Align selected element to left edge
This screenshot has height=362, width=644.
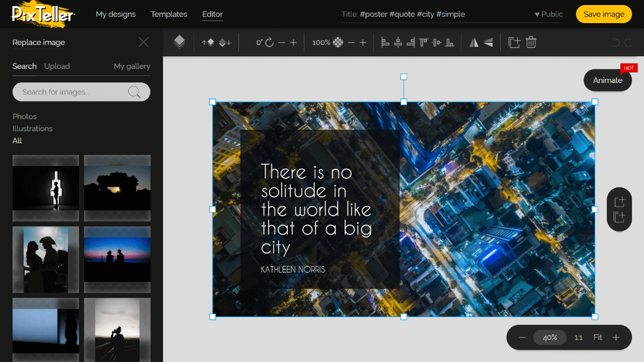pyautogui.click(x=385, y=43)
